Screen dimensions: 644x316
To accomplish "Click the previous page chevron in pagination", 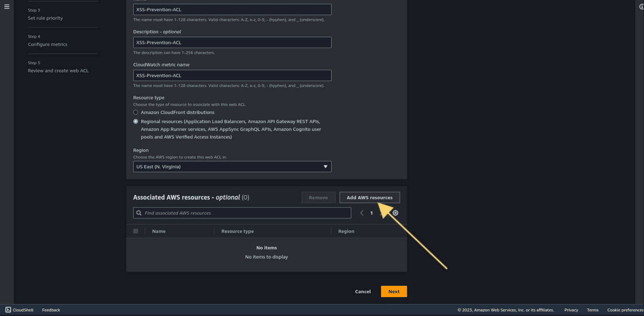I will coord(361,212).
